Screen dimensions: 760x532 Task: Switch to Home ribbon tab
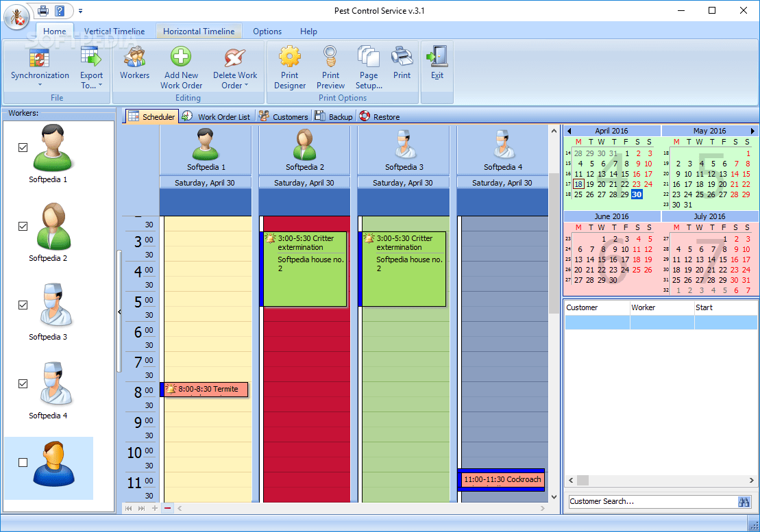click(54, 31)
